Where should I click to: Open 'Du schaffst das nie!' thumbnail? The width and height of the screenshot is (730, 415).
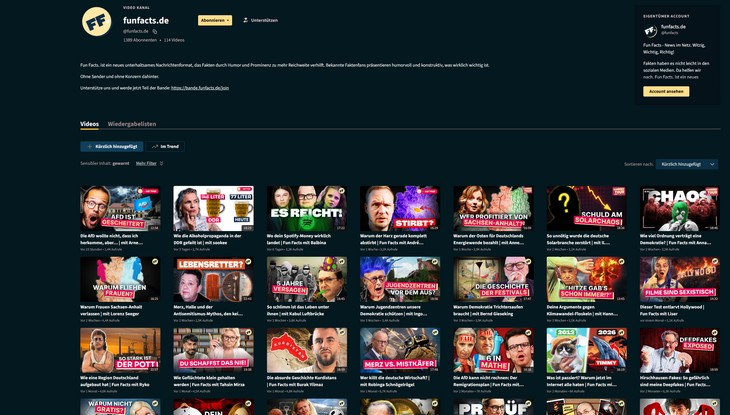point(213,350)
